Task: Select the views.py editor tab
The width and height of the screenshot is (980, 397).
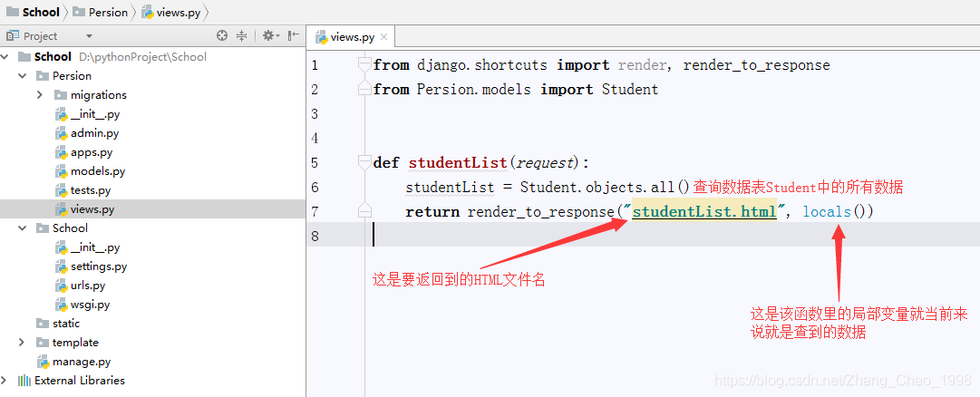Action: (x=352, y=37)
